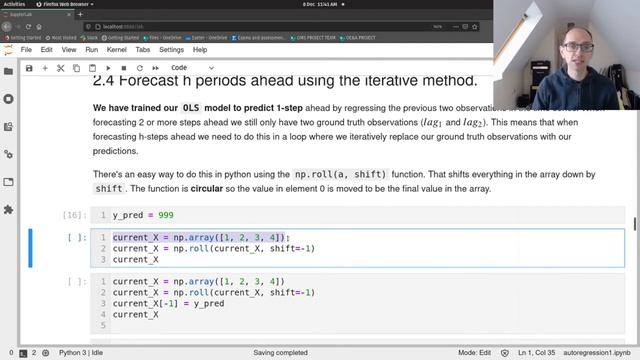The width and height of the screenshot is (640, 360).
Task: Open Activities overview in top bar
Action: coord(14,4)
